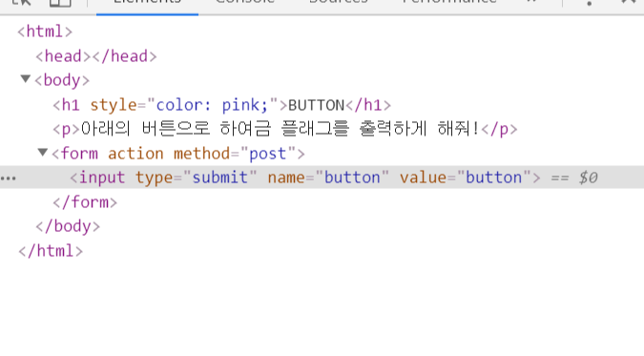Select the opening form tag name
Image resolution: width=644 pixels, height=356 pixels.
tap(80, 154)
